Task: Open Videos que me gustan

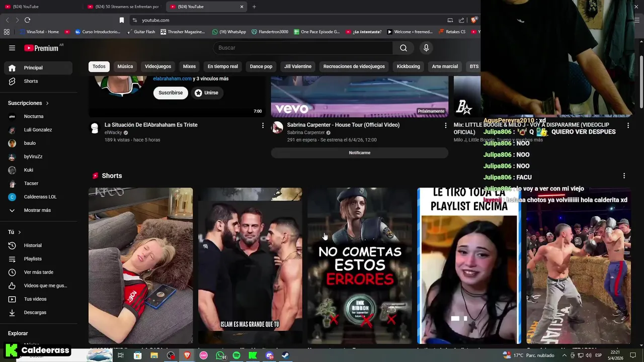Action: (38, 286)
